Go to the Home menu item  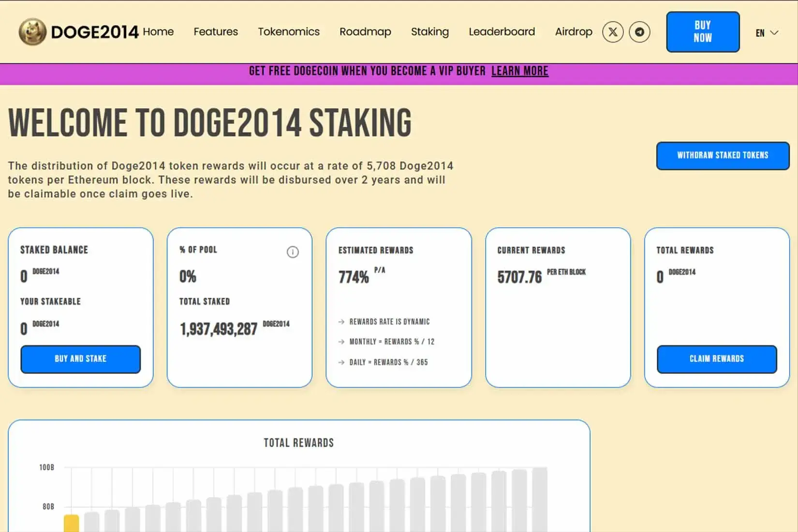[158, 32]
